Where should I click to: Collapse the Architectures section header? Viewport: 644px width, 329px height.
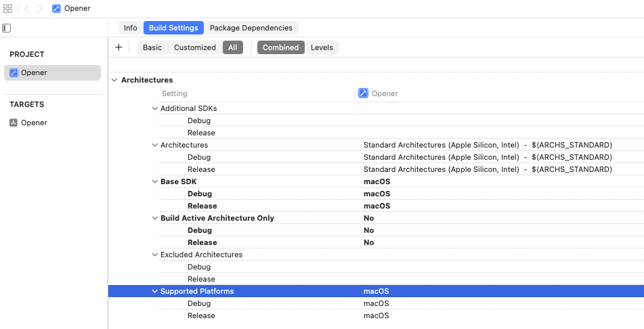click(x=114, y=80)
